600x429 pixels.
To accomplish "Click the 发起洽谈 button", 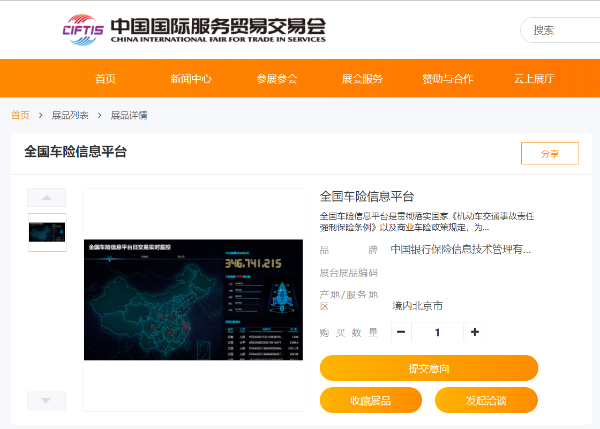I will pyautogui.click(x=486, y=400).
